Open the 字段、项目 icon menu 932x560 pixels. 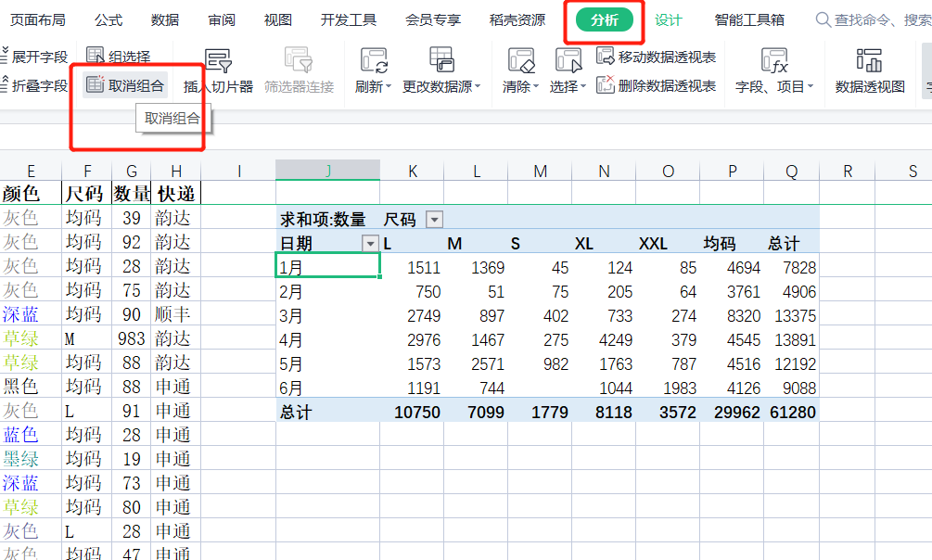coord(773,61)
